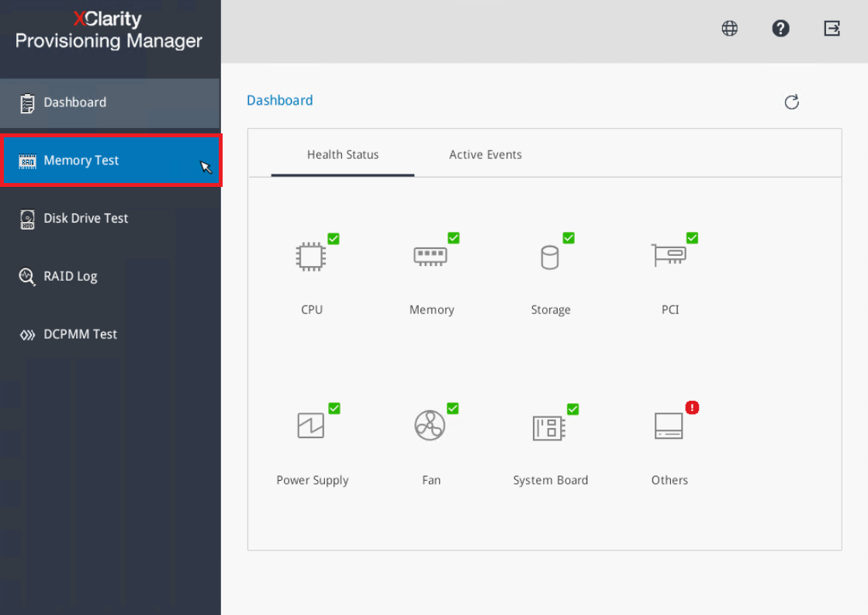Screen dimensions: 868x615
Task: Click the globe language icon
Action: coord(729,29)
